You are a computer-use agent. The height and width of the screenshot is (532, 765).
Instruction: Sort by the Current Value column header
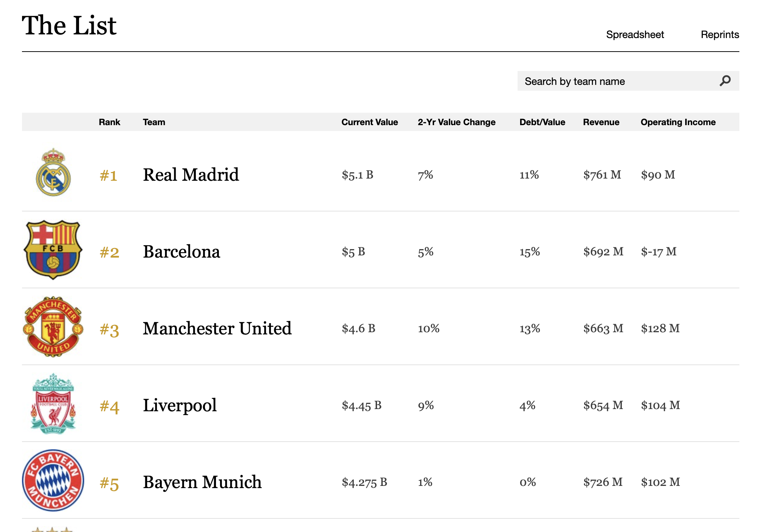pos(370,122)
